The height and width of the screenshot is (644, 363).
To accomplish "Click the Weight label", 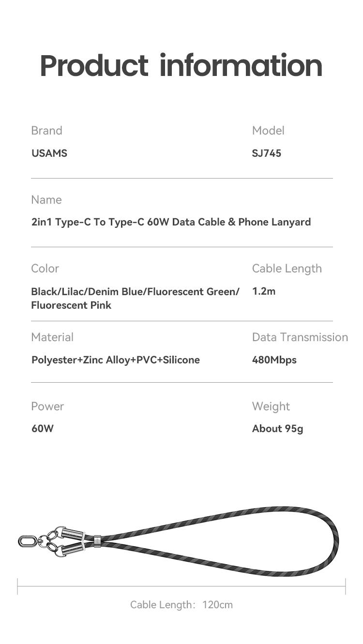I will pyautogui.click(x=271, y=406).
